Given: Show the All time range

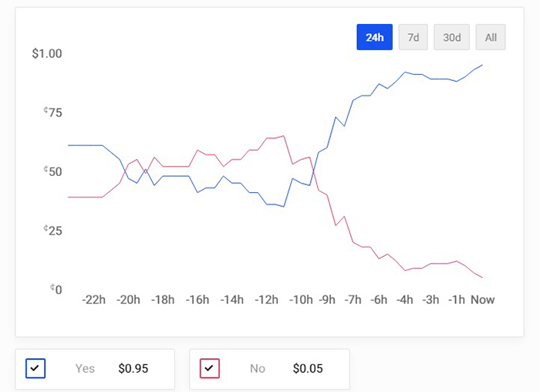Looking at the screenshot, I should tap(491, 37).
